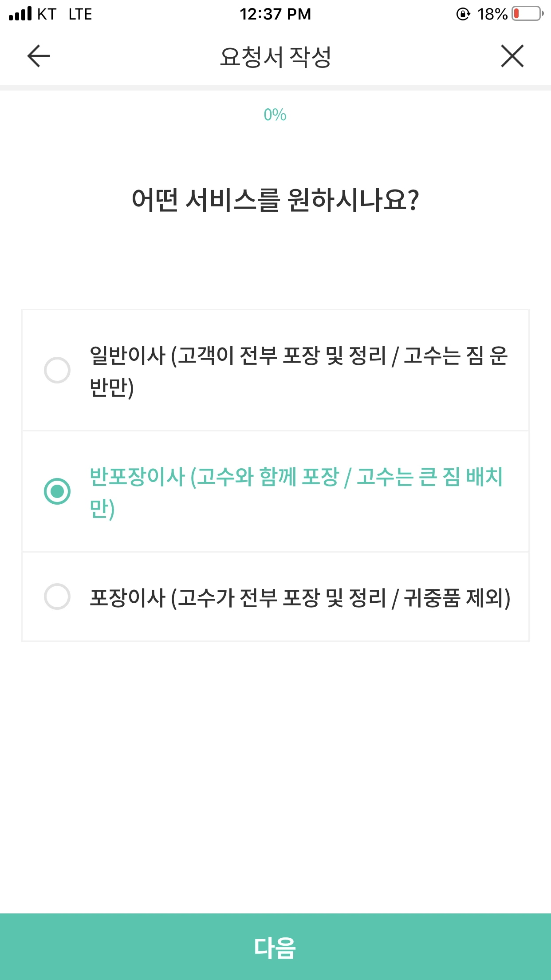551x980 pixels.
Task: Tap the gray progress bar under header
Action: [275, 87]
